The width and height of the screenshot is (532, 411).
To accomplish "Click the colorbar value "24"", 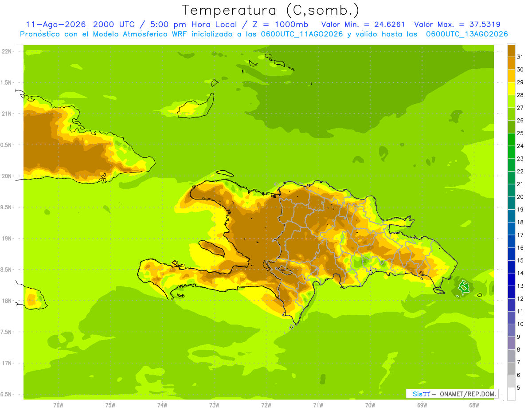I will click(x=520, y=146).
